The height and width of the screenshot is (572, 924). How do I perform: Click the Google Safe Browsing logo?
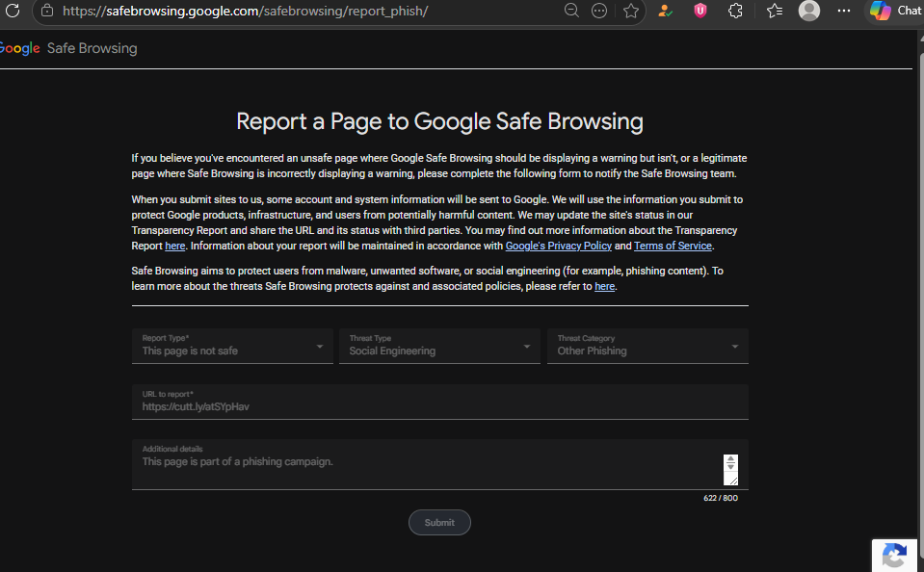point(68,48)
